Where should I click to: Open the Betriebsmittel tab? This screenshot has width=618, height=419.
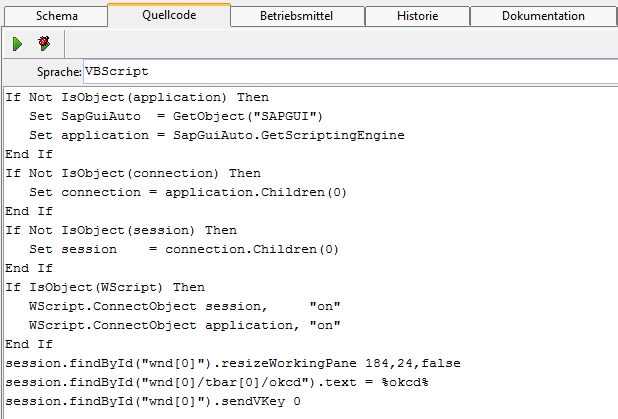pyautogui.click(x=298, y=16)
